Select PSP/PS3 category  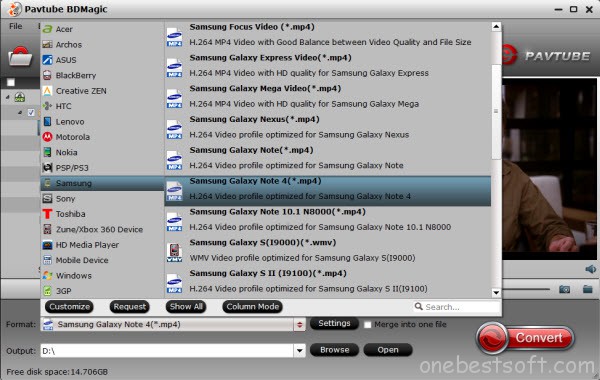coord(103,168)
